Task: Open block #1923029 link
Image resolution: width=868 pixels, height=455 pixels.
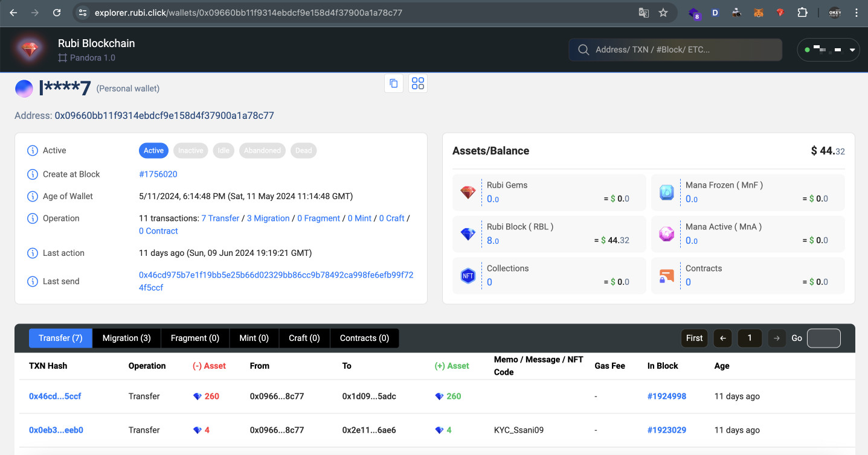Action: [x=667, y=430]
